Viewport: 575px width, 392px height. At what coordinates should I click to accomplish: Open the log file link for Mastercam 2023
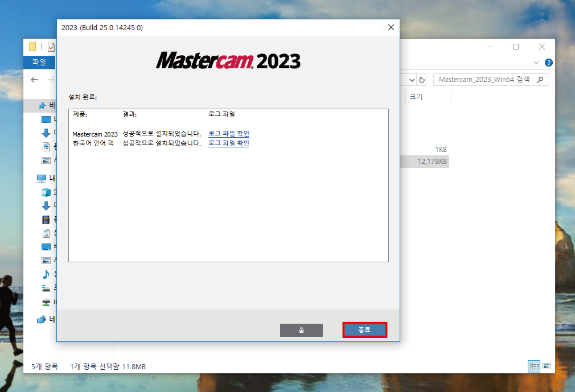click(229, 133)
